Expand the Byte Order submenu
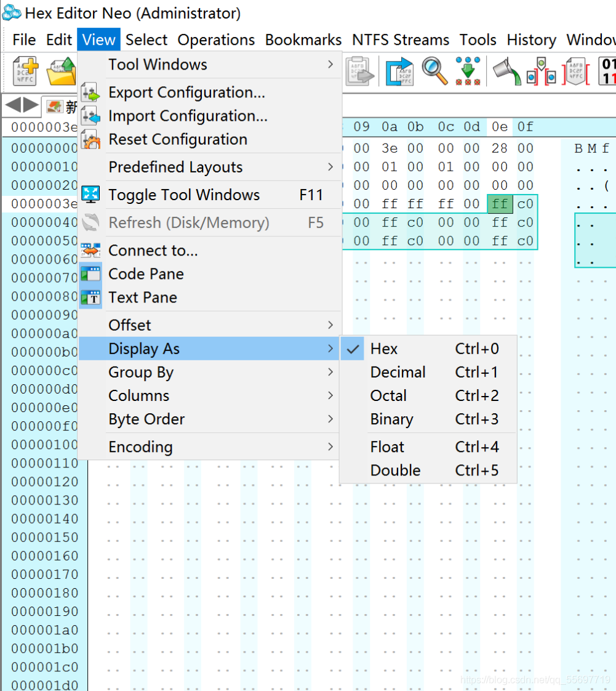This screenshot has width=616, height=691. click(x=210, y=419)
